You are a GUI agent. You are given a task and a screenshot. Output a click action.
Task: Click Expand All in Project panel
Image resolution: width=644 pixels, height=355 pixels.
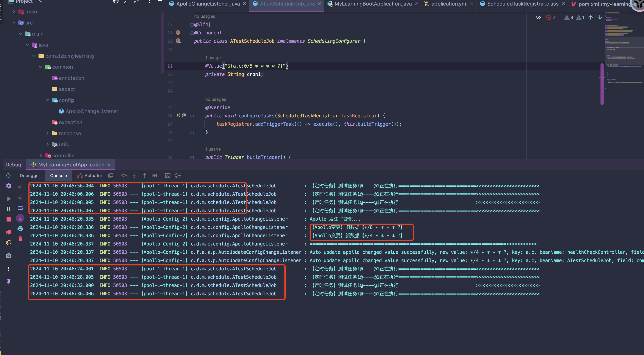[x=126, y=2]
